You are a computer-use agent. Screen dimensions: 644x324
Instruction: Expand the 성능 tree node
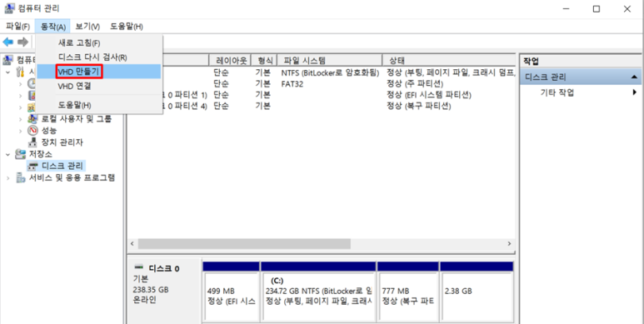click(21, 131)
